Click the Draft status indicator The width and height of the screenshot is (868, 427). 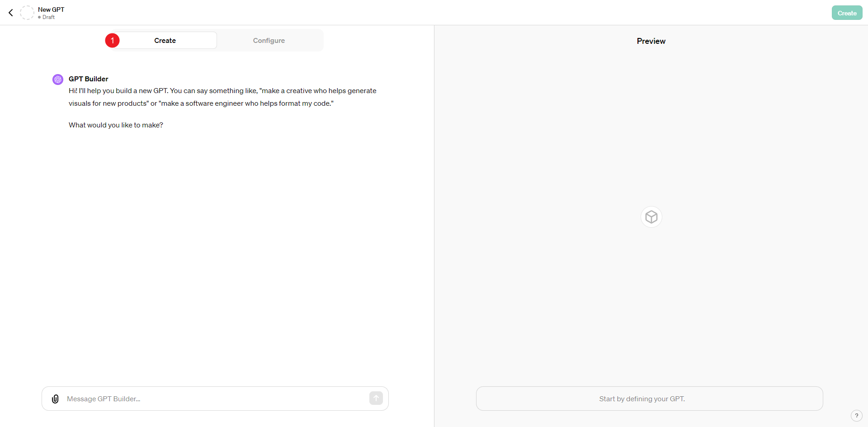[x=47, y=17]
